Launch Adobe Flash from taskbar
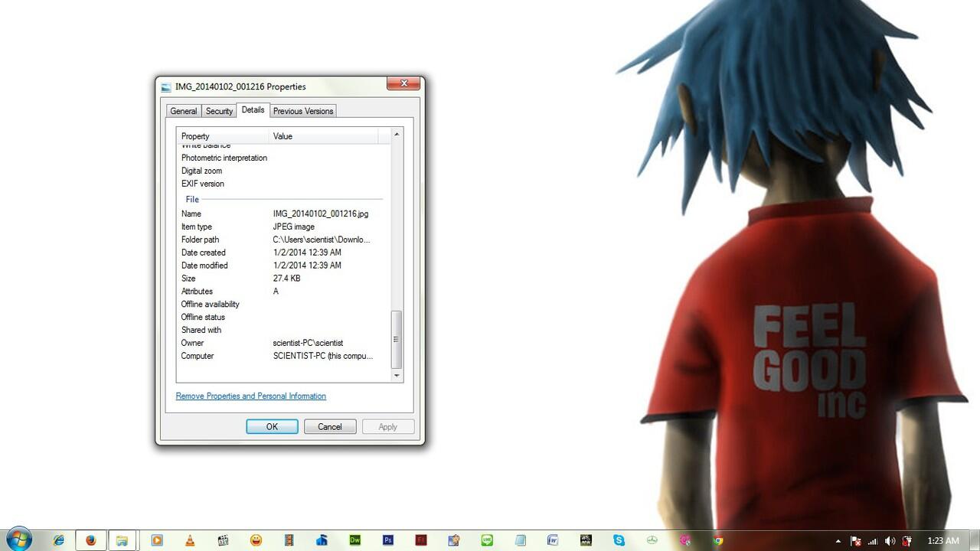This screenshot has width=980, height=551. point(420,540)
